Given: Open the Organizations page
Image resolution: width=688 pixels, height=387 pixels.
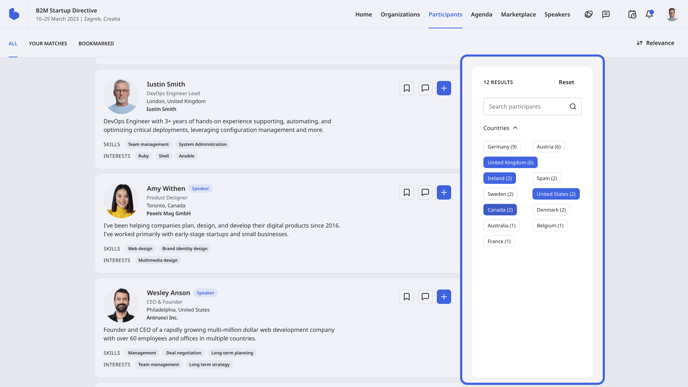Looking at the screenshot, I should (400, 14).
